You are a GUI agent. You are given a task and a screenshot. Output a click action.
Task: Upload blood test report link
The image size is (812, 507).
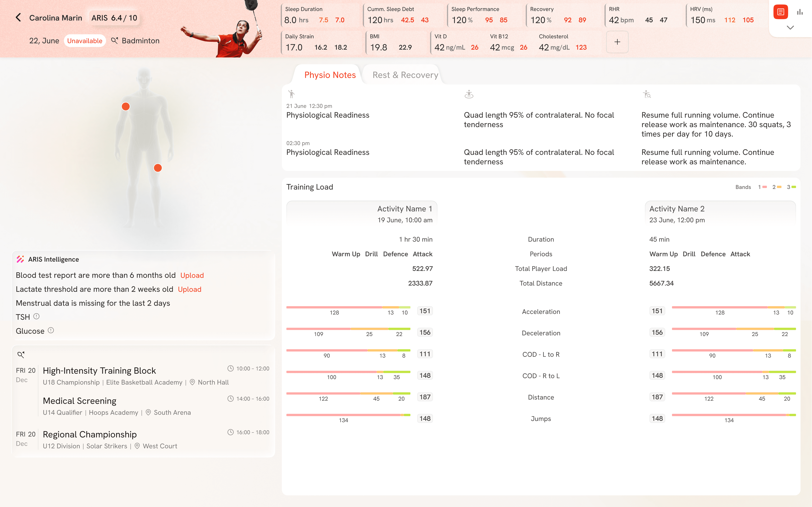192,275
